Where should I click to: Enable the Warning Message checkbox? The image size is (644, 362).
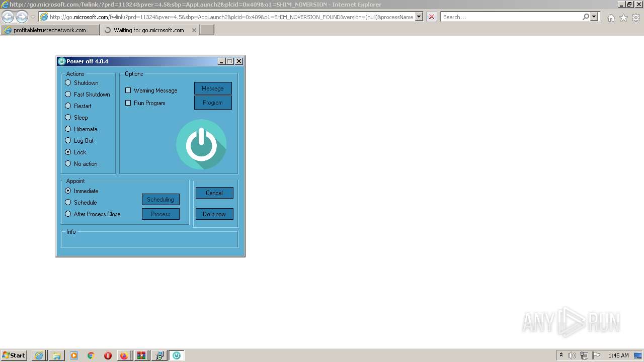point(151,90)
